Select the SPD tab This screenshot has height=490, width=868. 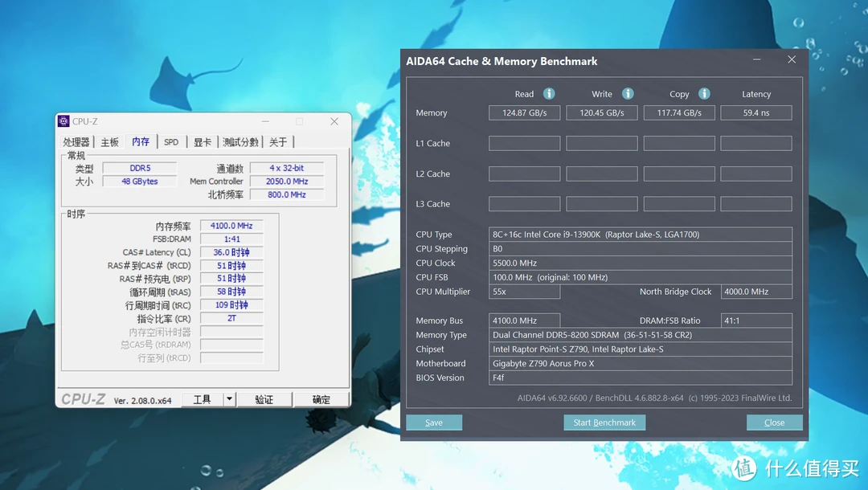point(171,142)
